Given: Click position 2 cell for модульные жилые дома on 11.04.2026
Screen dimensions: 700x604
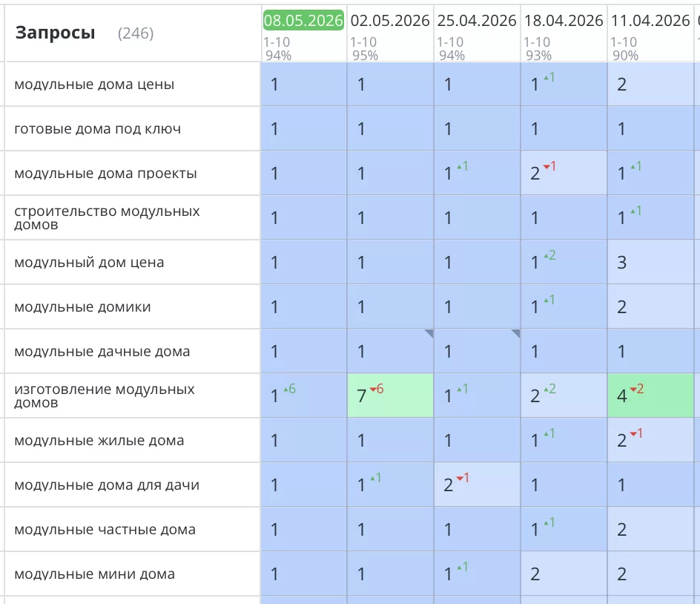Looking at the screenshot, I should pos(650,441).
